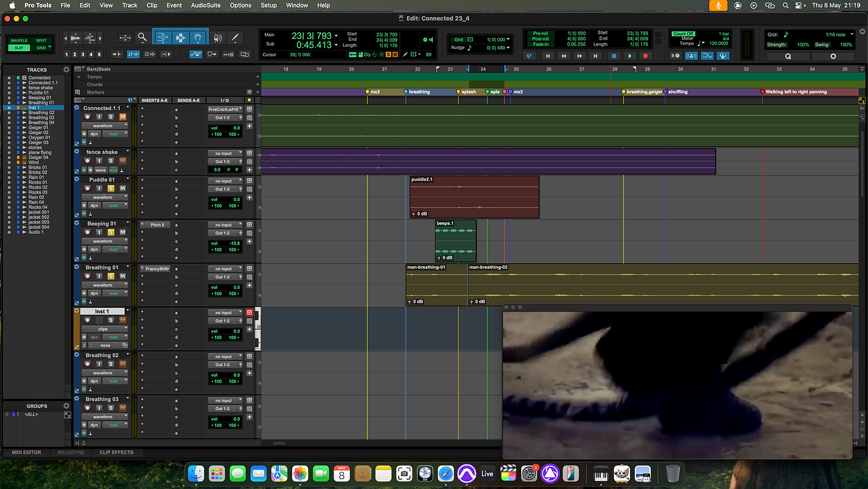Unmute the Connected.1.1 track
This screenshot has width=868, height=489.
[x=122, y=117]
